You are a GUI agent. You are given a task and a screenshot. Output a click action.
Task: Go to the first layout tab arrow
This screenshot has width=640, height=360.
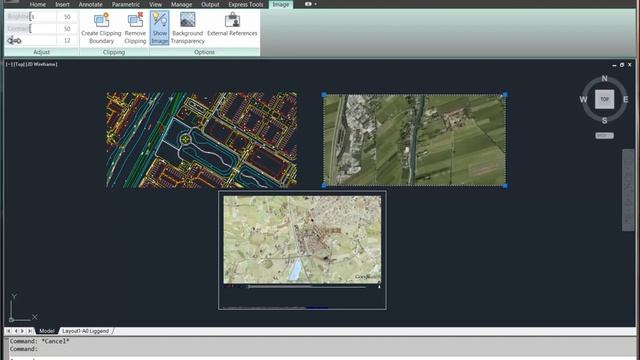tap(9, 331)
